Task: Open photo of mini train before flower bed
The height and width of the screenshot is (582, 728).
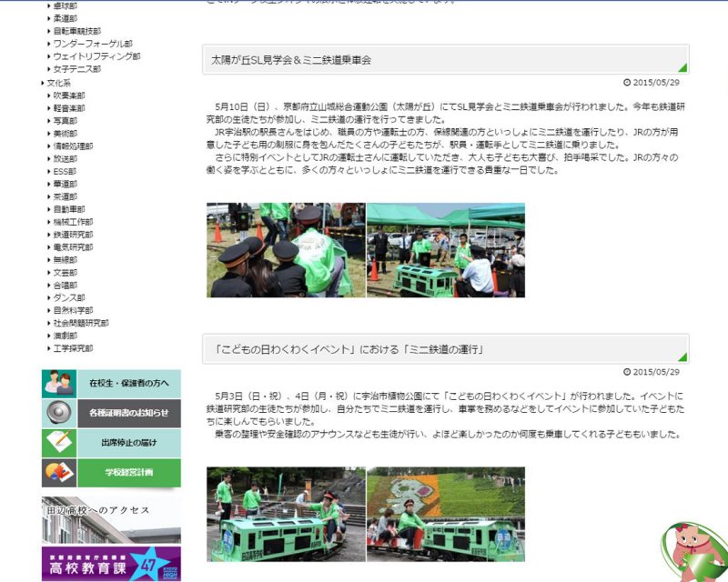Action: click(446, 514)
